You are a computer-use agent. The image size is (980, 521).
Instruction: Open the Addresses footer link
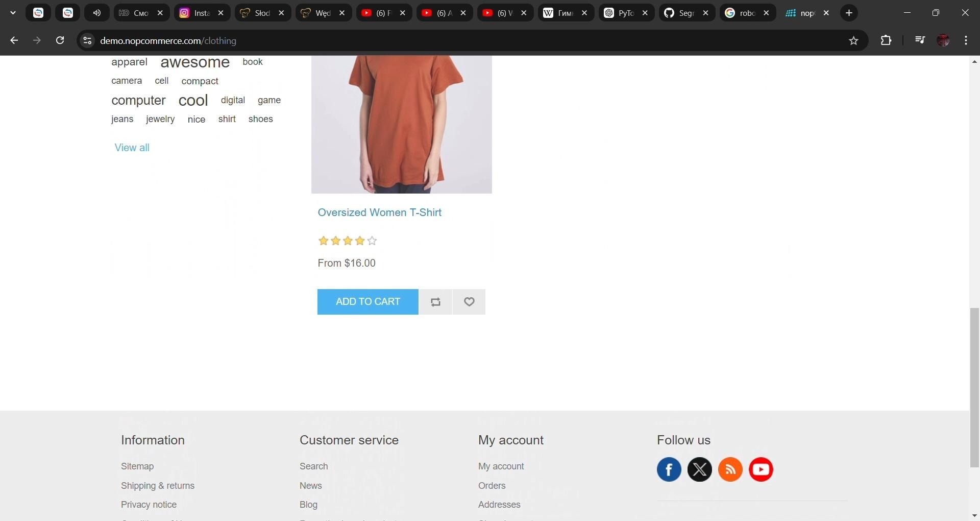[499, 505]
